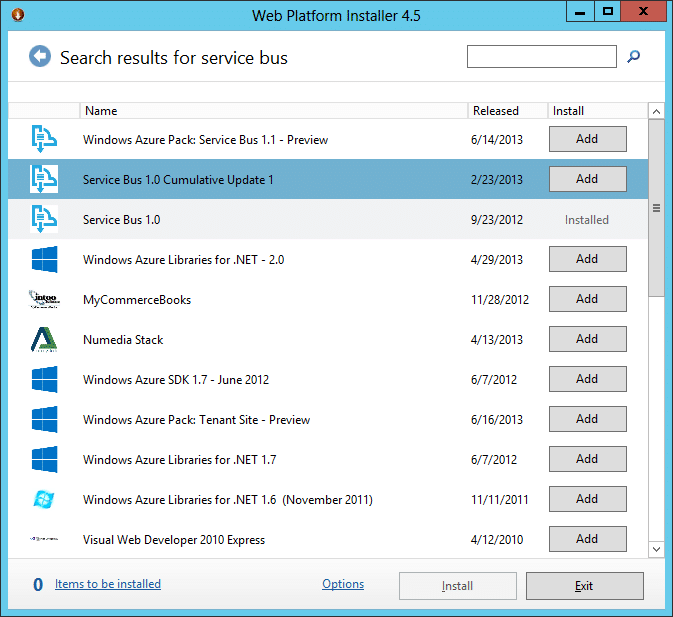The width and height of the screenshot is (673, 617).
Task: Open the Items to be installed link
Action: tap(108, 584)
